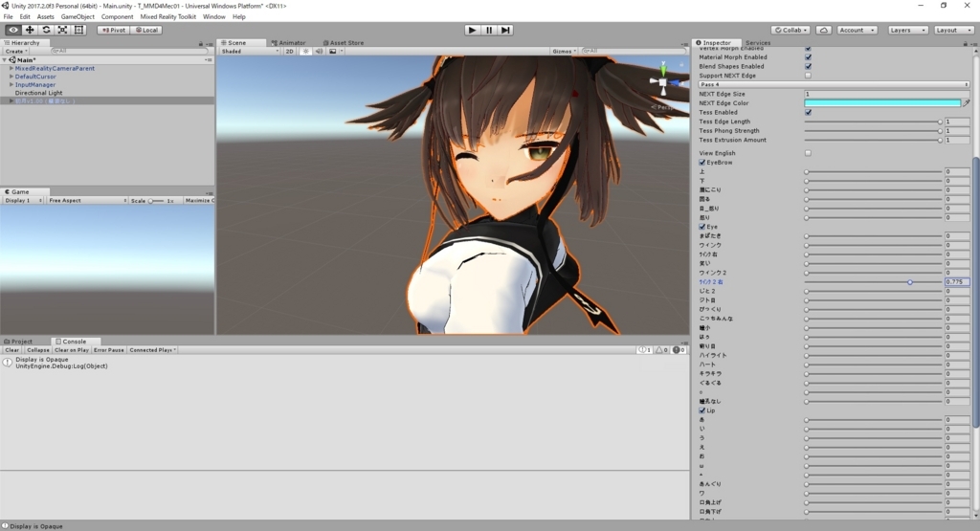Toggle scene audio speaker icon
The image size is (980, 531).
[x=319, y=52]
